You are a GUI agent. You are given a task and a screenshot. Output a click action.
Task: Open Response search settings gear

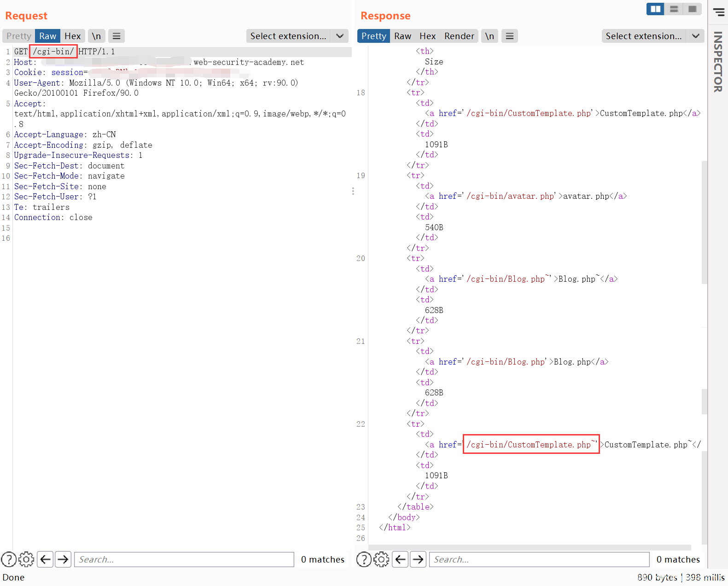pyautogui.click(x=381, y=559)
